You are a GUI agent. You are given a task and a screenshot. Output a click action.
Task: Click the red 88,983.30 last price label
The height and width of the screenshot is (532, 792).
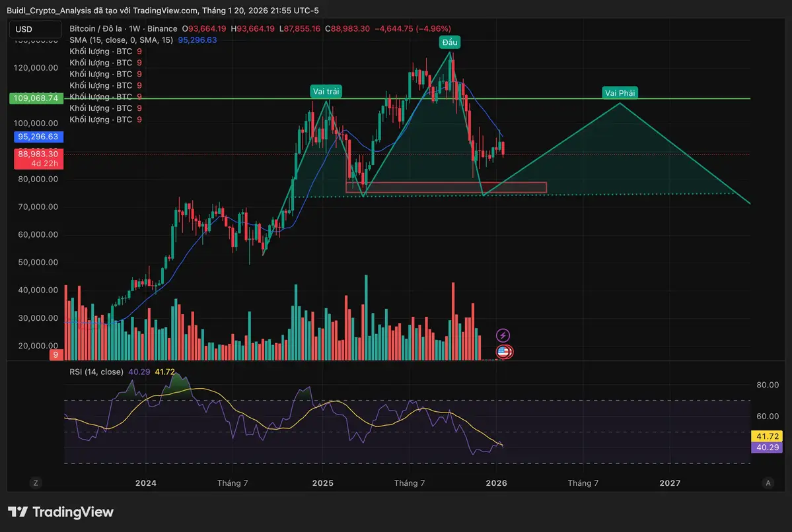38,154
